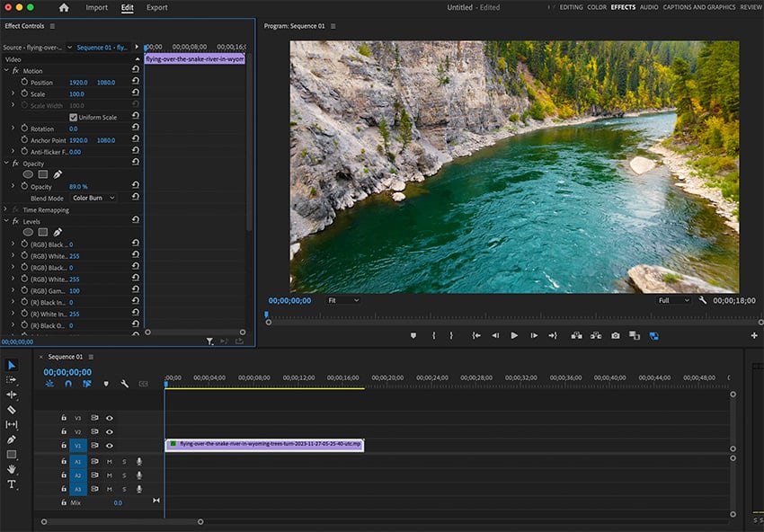Screen dimensions: 764x532
Task: Enable voice-over record on A3
Action: click(138, 489)
